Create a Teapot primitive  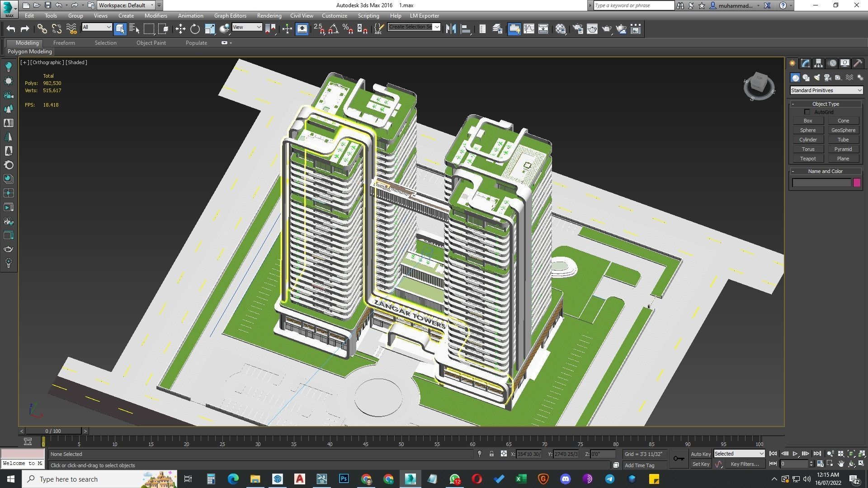click(808, 159)
